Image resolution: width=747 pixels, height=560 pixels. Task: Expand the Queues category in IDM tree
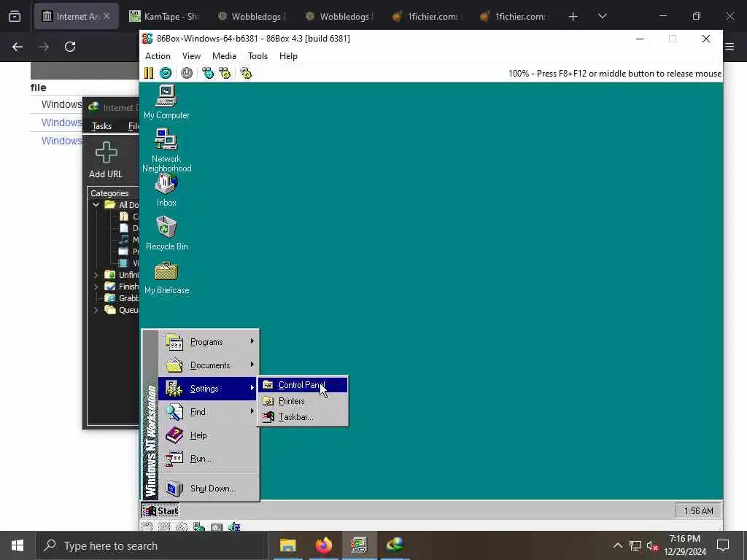point(96,310)
